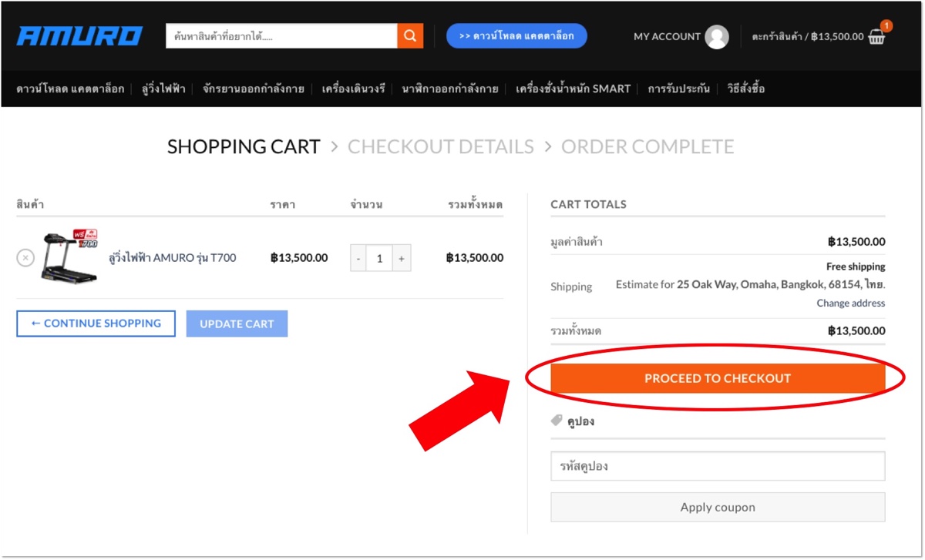Increase treadmill quantity with plus button
The width and height of the screenshot is (925, 560).
click(401, 258)
